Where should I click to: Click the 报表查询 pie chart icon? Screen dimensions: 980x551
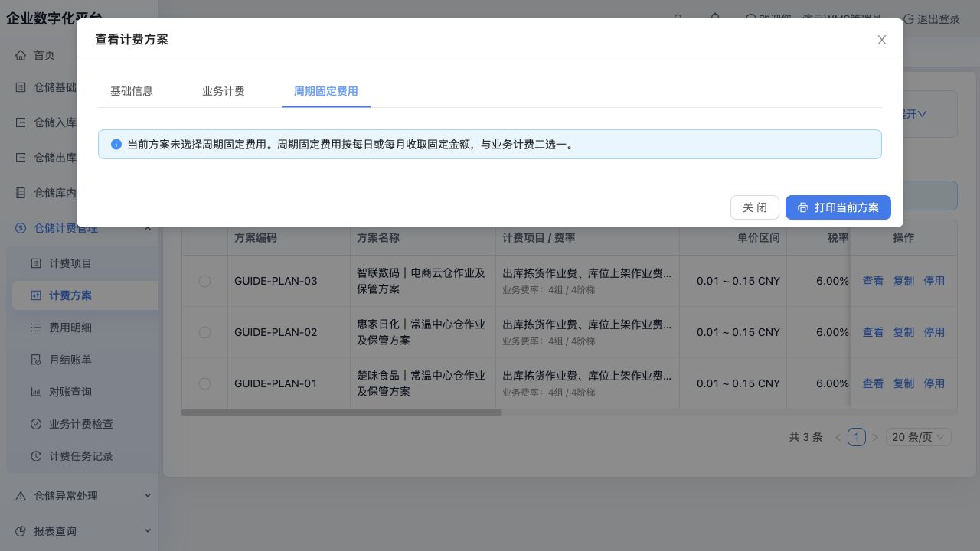(21, 531)
